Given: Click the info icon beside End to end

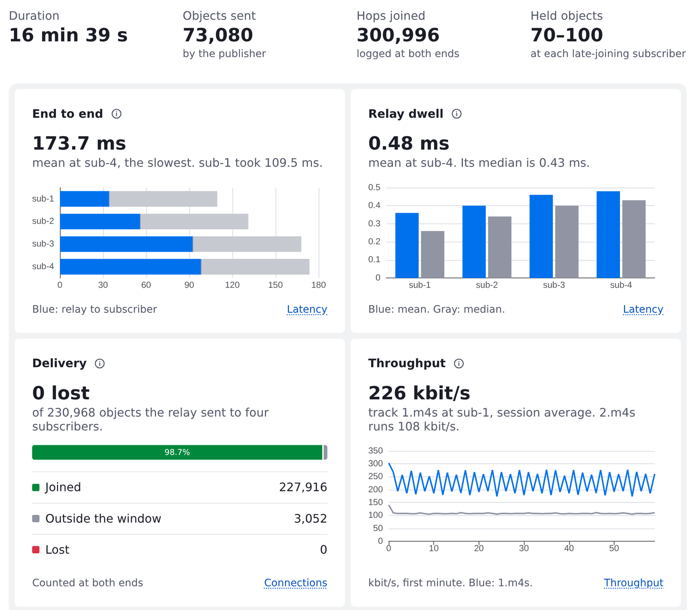Looking at the screenshot, I should coord(116,114).
